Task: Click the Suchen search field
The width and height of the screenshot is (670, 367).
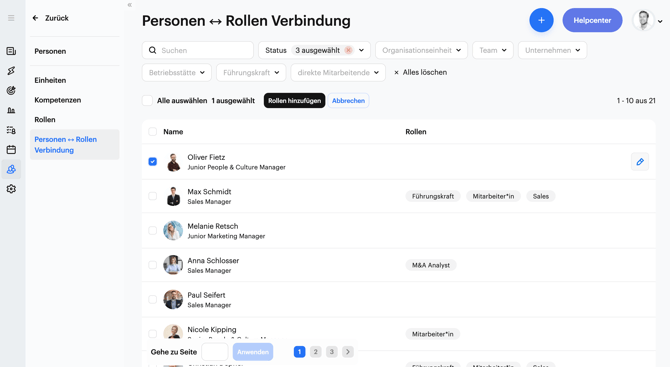Action: click(x=198, y=50)
